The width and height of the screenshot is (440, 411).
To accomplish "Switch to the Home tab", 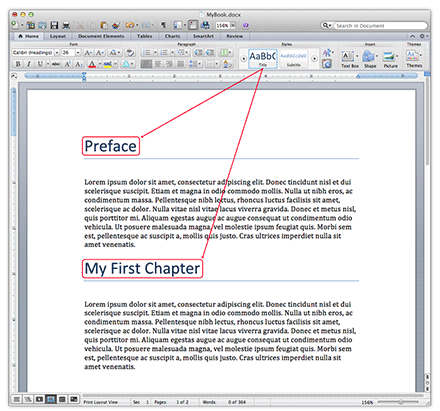I will tap(29, 36).
